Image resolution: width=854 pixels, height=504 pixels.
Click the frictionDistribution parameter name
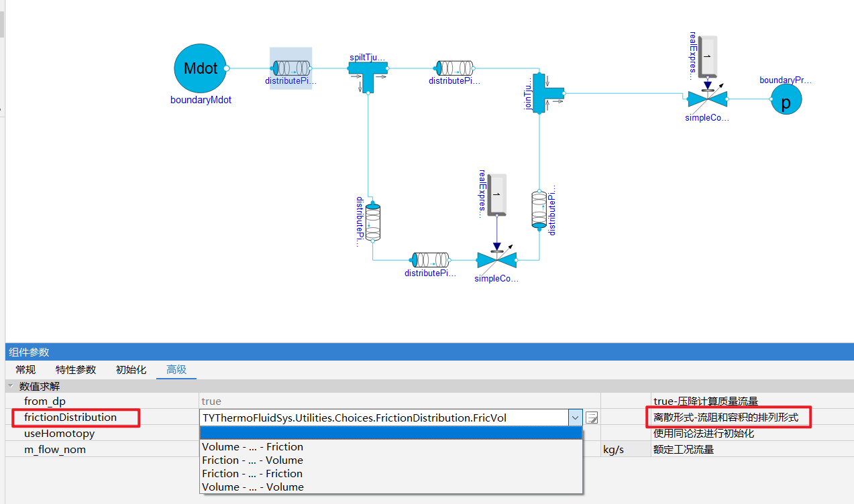tap(70, 417)
